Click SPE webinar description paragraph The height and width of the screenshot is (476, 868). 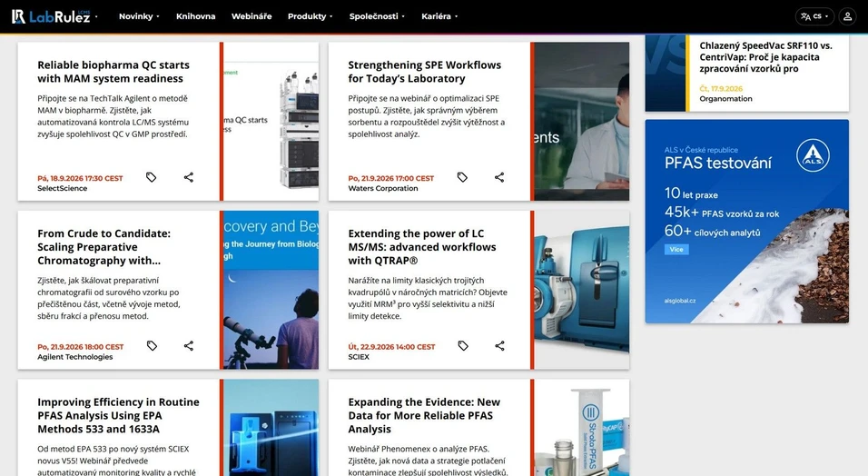click(x=426, y=115)
